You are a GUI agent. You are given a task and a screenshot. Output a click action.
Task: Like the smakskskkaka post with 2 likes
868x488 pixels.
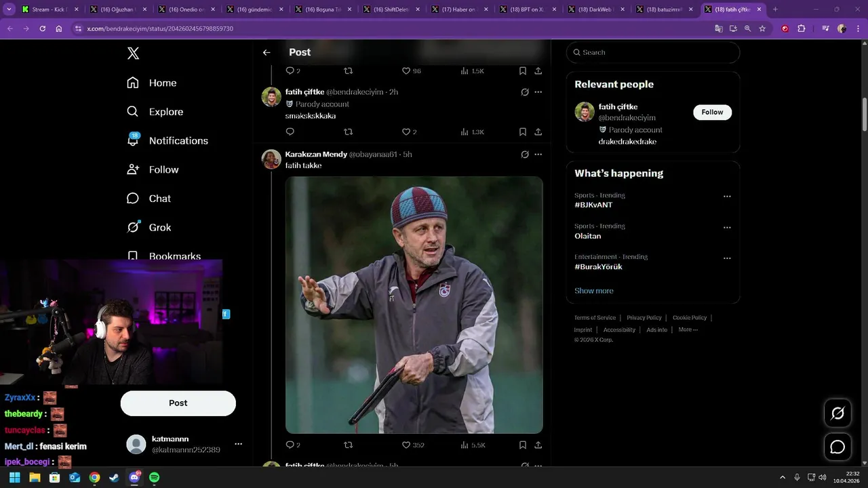point(409,132)
